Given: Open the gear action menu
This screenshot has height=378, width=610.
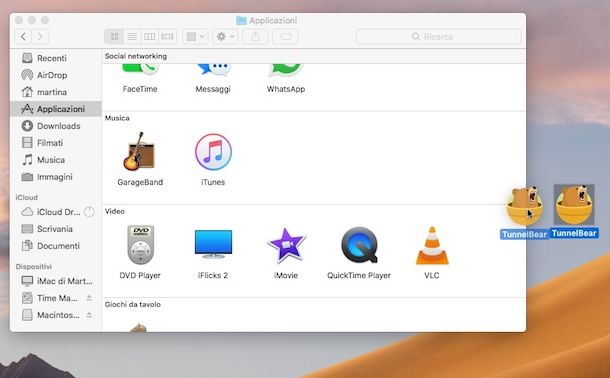Looking at the screenshot, I should [x=225, y=37].
